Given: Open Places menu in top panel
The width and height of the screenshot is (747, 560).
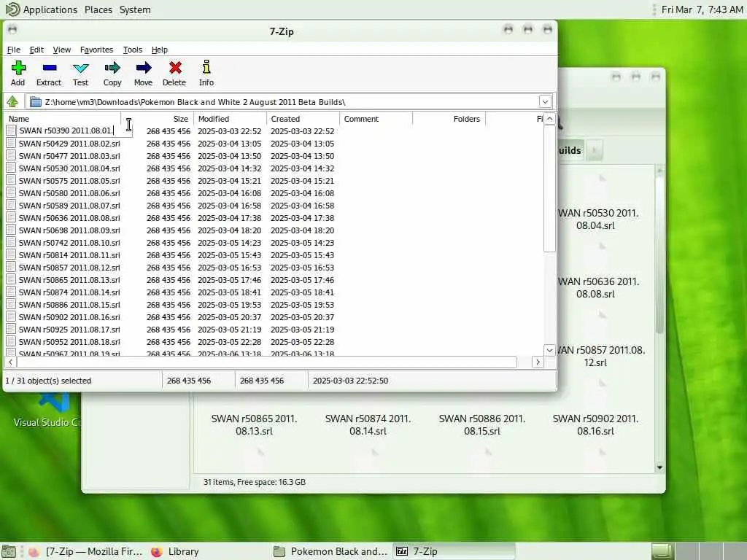Looking at the screenshot, I should [98, 9].
